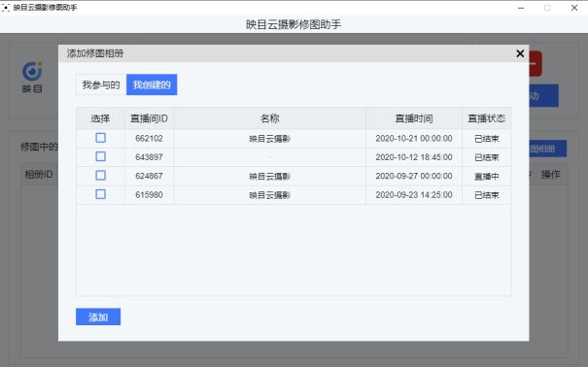The height and width of the screenshot is (367, 588).
Task: Click 映目云摄影 name in row 662102
Action: pyautogui.click(x=269, y=139)
